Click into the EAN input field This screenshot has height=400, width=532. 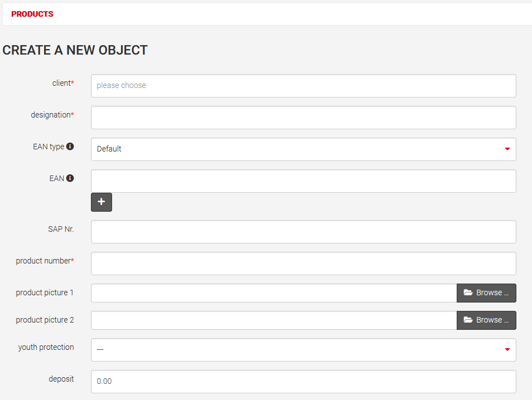pyautogui.click(x=303, y=181)
